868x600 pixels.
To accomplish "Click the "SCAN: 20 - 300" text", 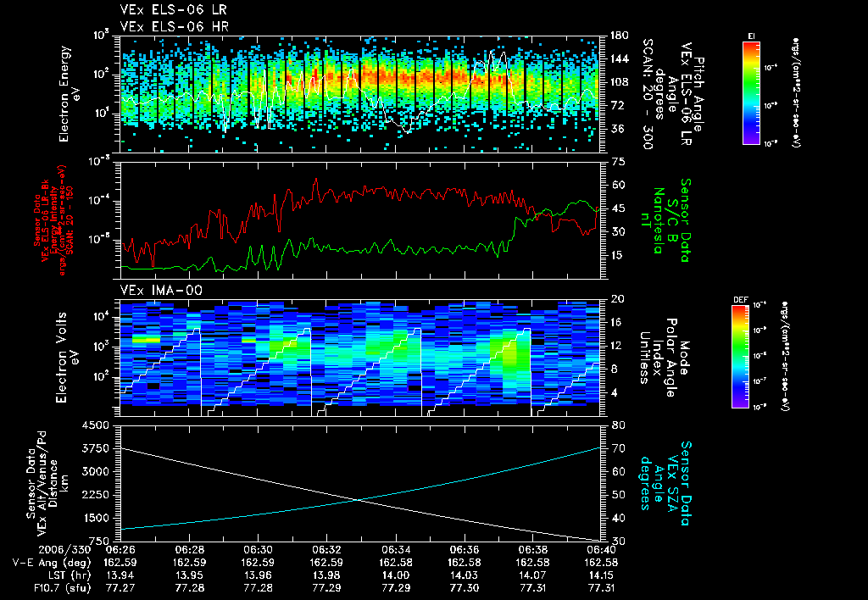I will [648, 93].
